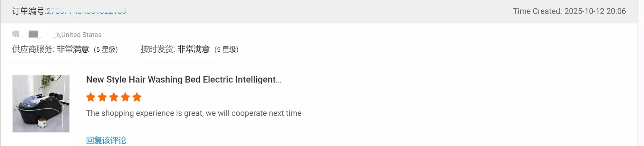The height and width of the screenshot is (146, 644).
Task: Click the 订单编号 label
Action: [28, 11]
